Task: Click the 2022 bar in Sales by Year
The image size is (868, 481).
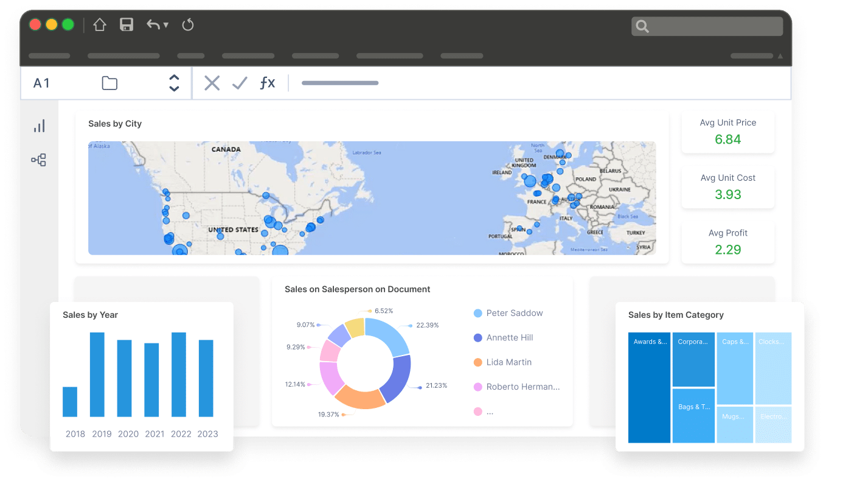Action: 179,374
